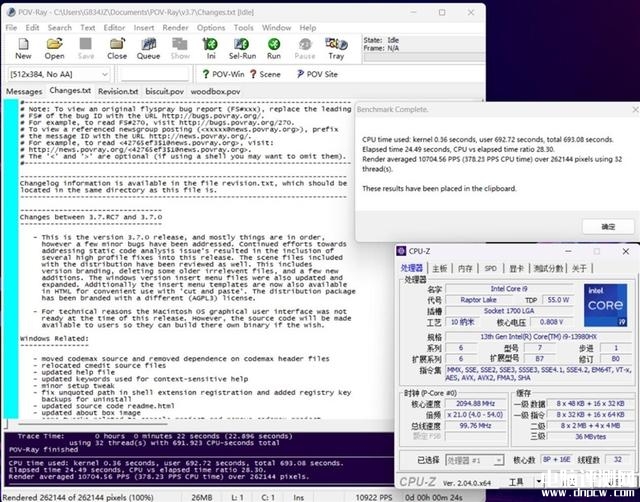Select the Changes.txt tab
Image resolution: width=640 pixels, height=502 pixels.
click(70, 91)
